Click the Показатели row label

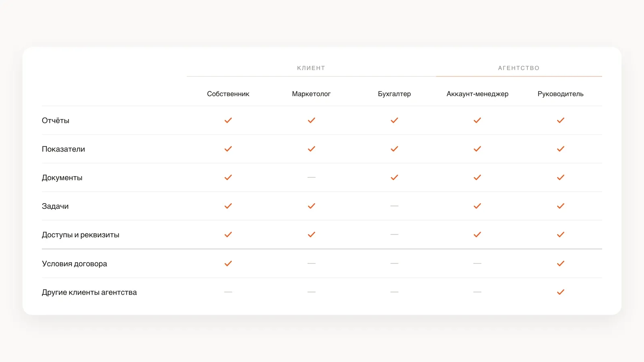[64, 149]
